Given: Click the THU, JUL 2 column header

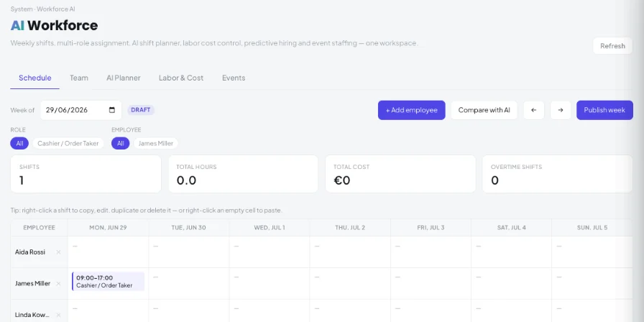Looking at the screenshot, I should [x=350, y=228].
